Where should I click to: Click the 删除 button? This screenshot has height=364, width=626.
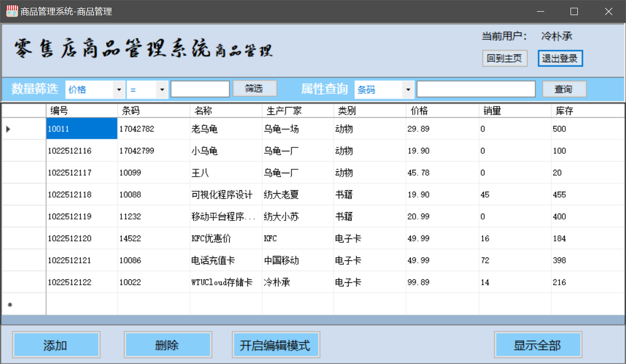click(167, 346)
